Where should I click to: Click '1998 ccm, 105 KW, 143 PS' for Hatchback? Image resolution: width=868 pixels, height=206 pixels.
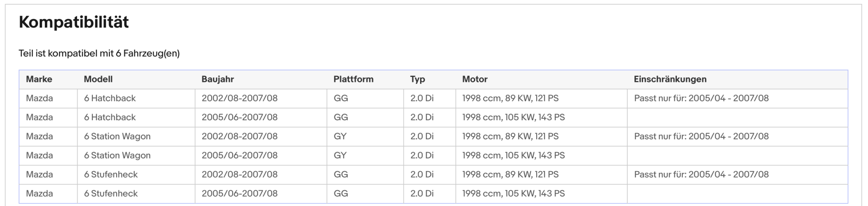coord(514,117)
